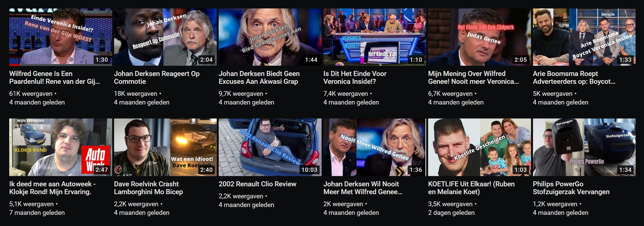The image size is (644, 226).
Task: Open the Autoweek Klokje Rond video thumbnail
Action: point(60,147)
